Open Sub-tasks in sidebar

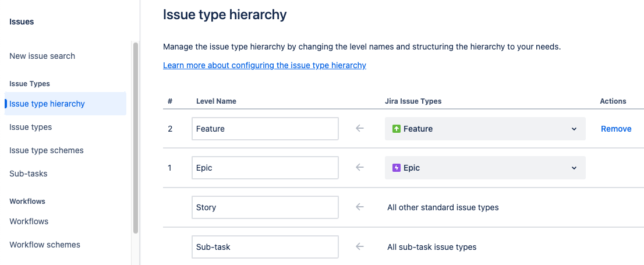click(x=29, y=174)
